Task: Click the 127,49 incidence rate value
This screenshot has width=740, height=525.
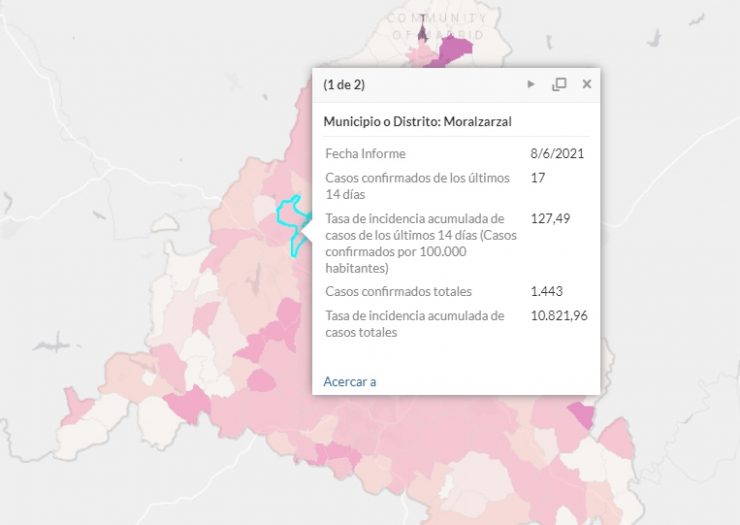Action: point(550,218)
